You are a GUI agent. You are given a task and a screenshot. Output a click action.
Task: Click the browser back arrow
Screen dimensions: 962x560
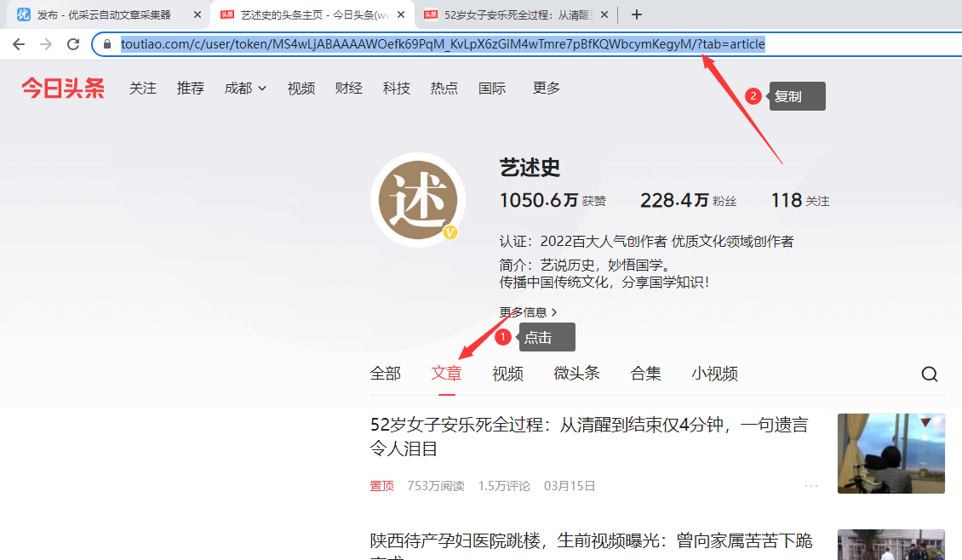pos(19,44)
